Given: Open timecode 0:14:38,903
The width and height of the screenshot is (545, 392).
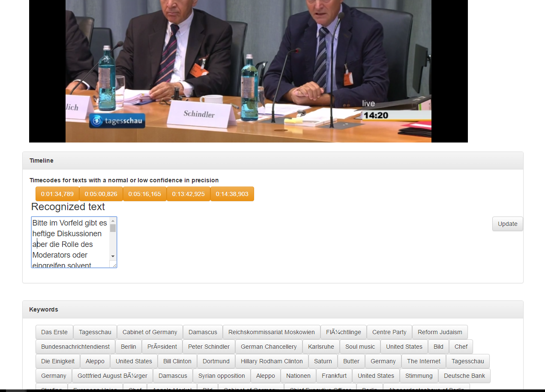Looking at the screenshot, I should [x=232, y=194].
